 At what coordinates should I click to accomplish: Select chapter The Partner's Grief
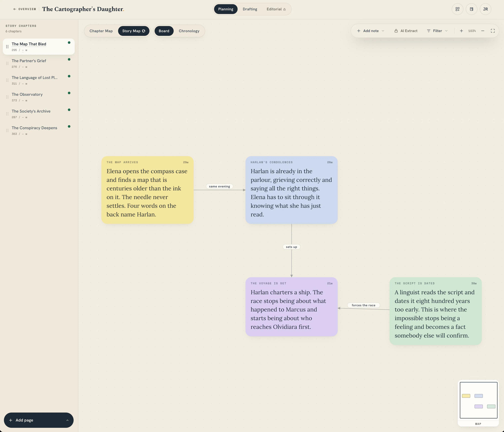[x=39, y=63]
